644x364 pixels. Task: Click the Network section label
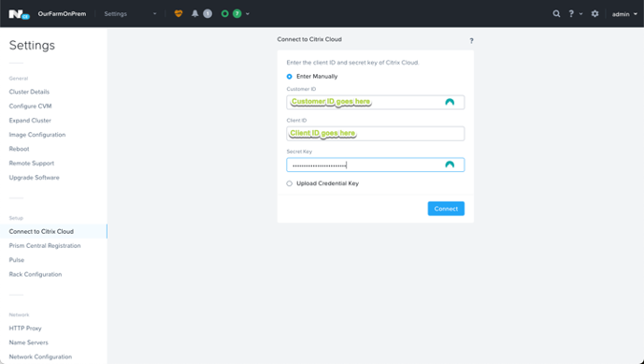[x=19, y=315]
